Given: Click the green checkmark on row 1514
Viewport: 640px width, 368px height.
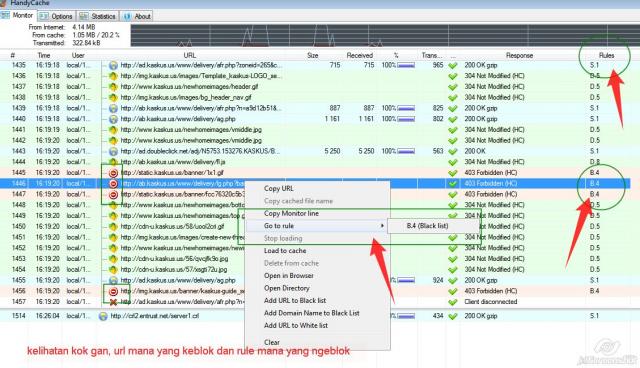Looking at the screenshot, I should 453,316.
